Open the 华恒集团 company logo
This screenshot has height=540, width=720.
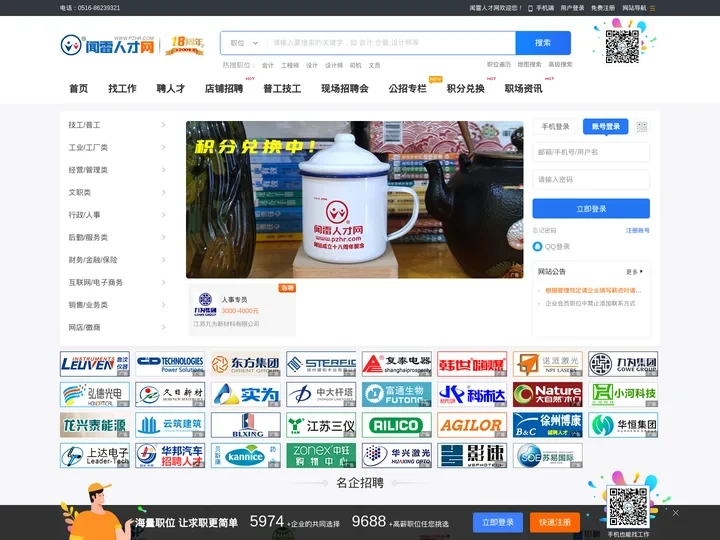pyautogui.click(x=623, y=425)
